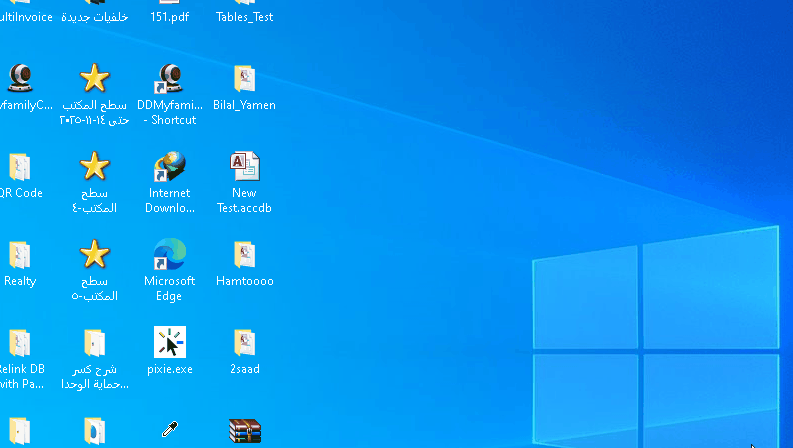The height and width of the screenshot is (448, 793).
Task: Select the Realty folder
Action: pos(20,255)
